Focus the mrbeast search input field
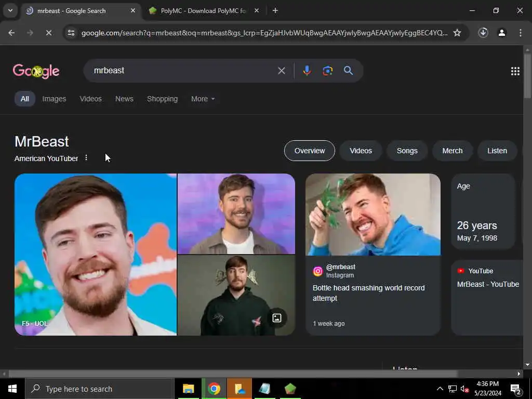The width and height of the screenshot is (532, 399). pyautogui.click(x=183, y=71)
